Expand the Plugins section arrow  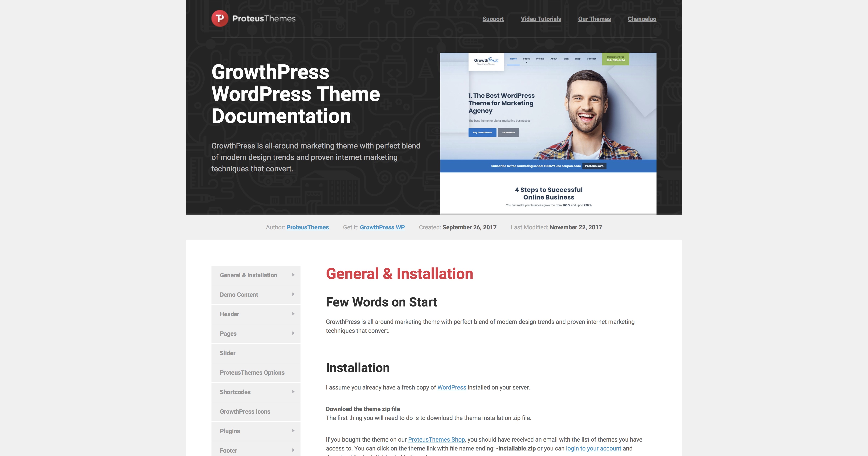[293, 431]
